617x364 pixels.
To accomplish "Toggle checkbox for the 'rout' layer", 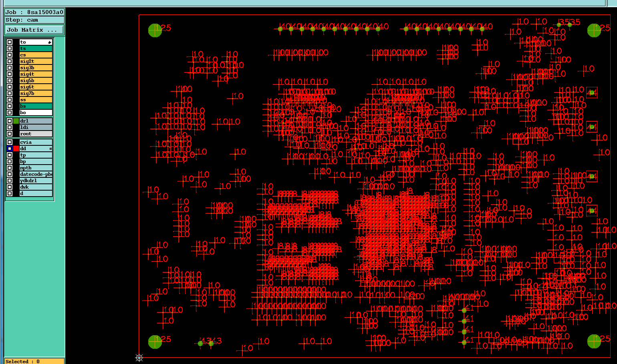I will point(10,134).
